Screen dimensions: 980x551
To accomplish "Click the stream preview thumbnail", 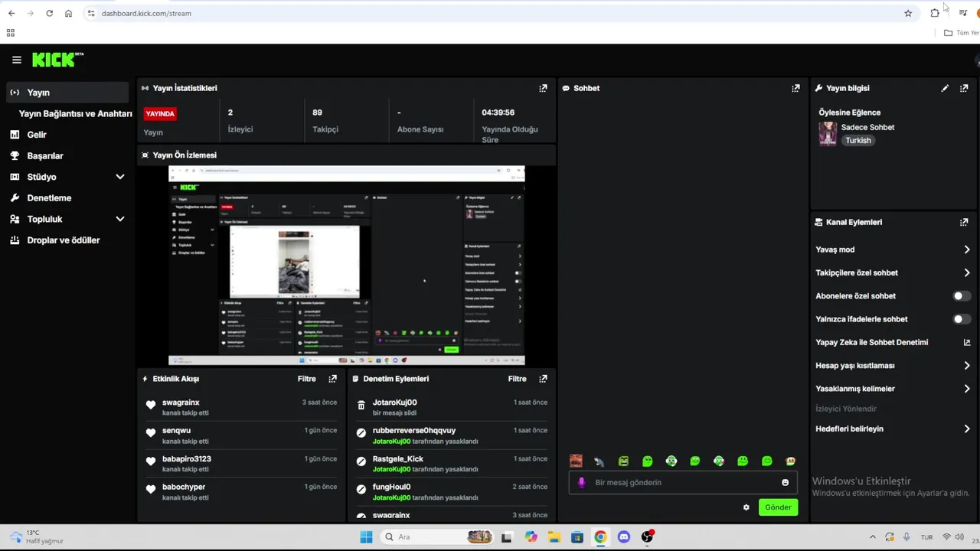I will 346,265.
